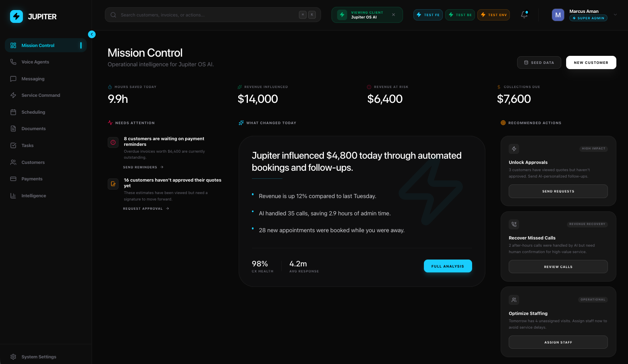Expand the user account dropdown chevron
628x364 pixels.
click(x=615, y=15)
